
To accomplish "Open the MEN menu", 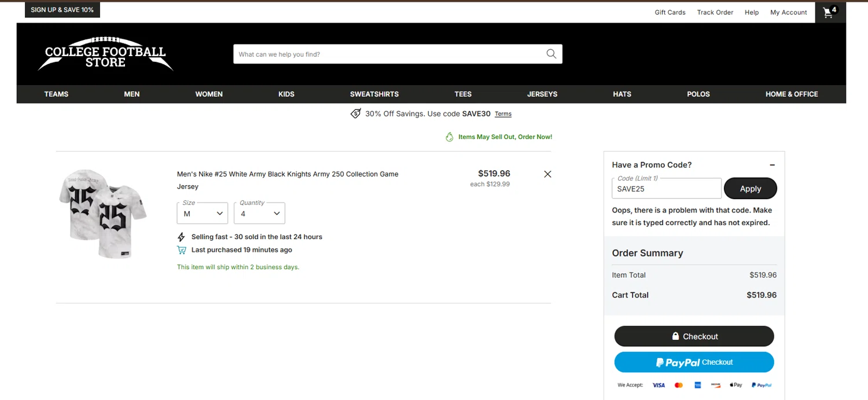I will pos(132,94).
